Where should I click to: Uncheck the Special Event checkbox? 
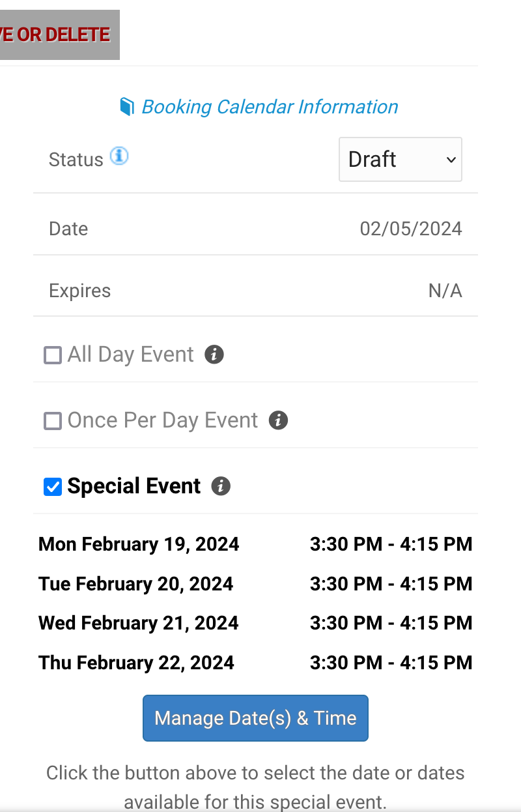point(52,487)
